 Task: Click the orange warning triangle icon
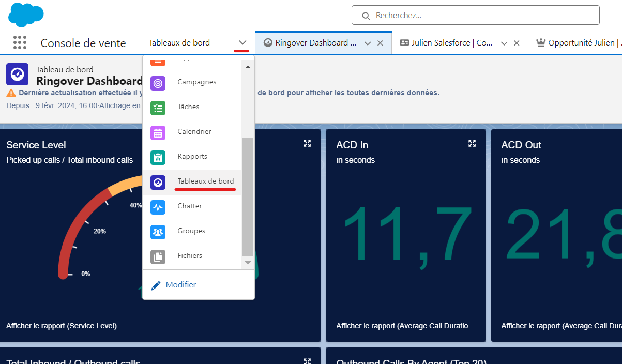(11, 93)
